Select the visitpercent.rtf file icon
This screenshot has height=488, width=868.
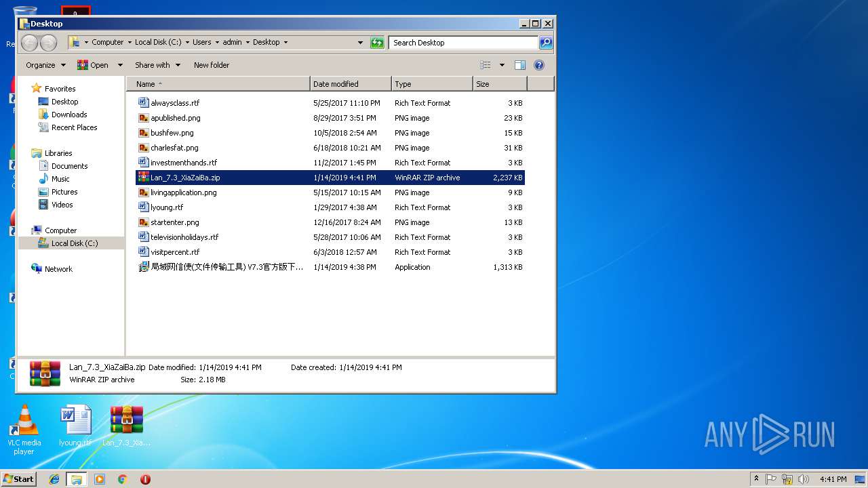[x=143, y=252]
